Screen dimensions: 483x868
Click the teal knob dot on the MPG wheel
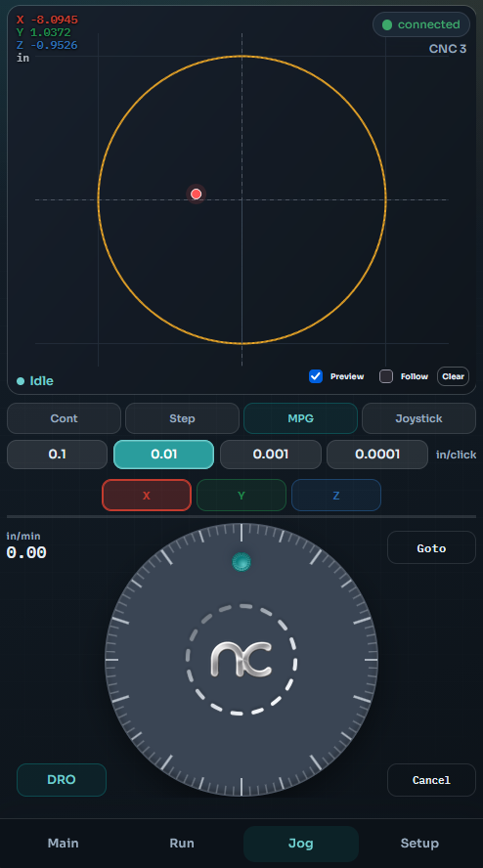coord(241,562)
